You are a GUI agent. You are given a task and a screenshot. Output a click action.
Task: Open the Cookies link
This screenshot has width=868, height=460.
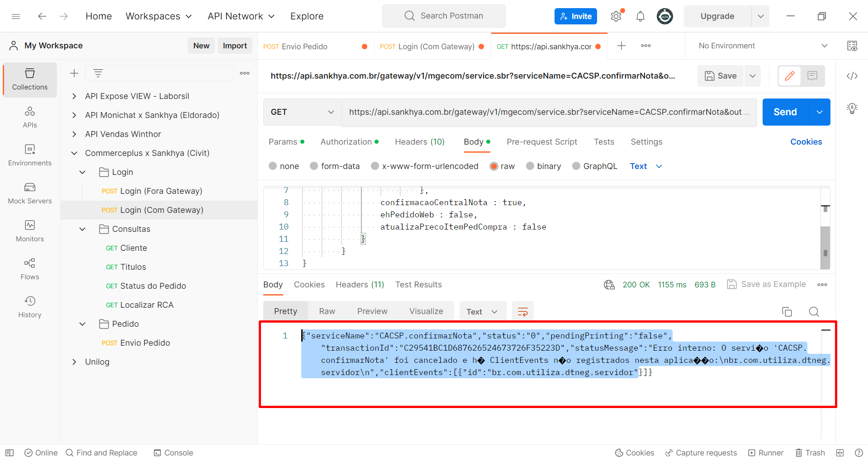tap(806, 142)
